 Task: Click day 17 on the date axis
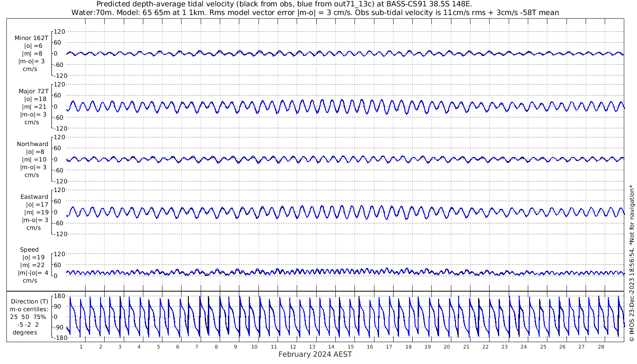[389, 347]
